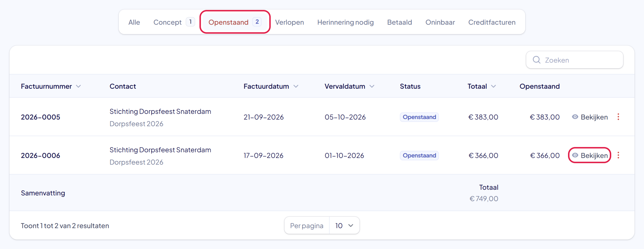Viewport: 644px width, 249px height.
Task: Click invoice date 17-09-2026
Action: click(x=263, y=156)
